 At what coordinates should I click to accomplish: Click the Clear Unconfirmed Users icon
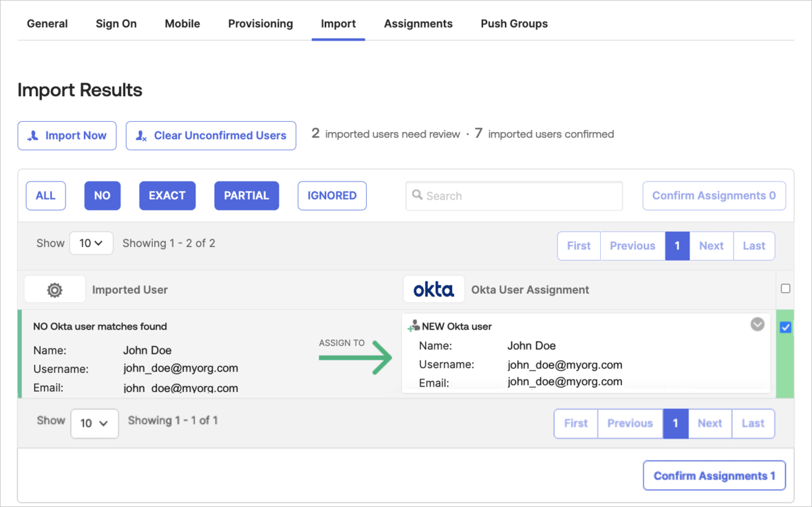[x=141, y=136]
